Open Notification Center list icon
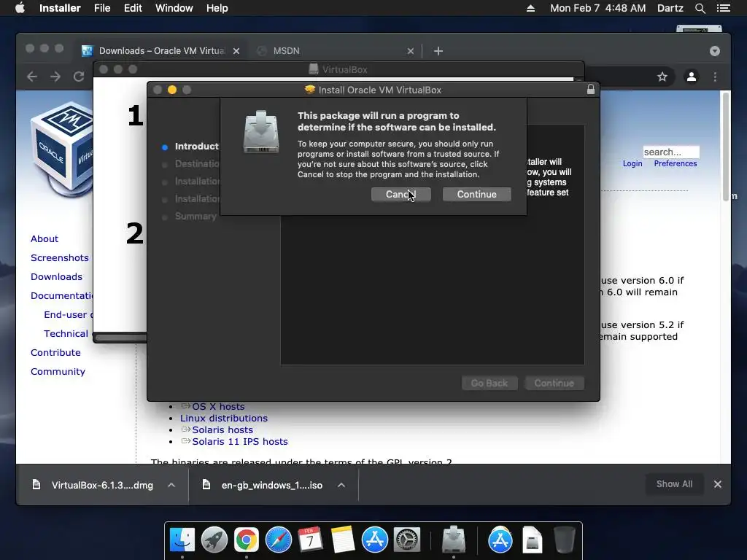747x560 pixels. pyautogui.click(x=724, y=8)
